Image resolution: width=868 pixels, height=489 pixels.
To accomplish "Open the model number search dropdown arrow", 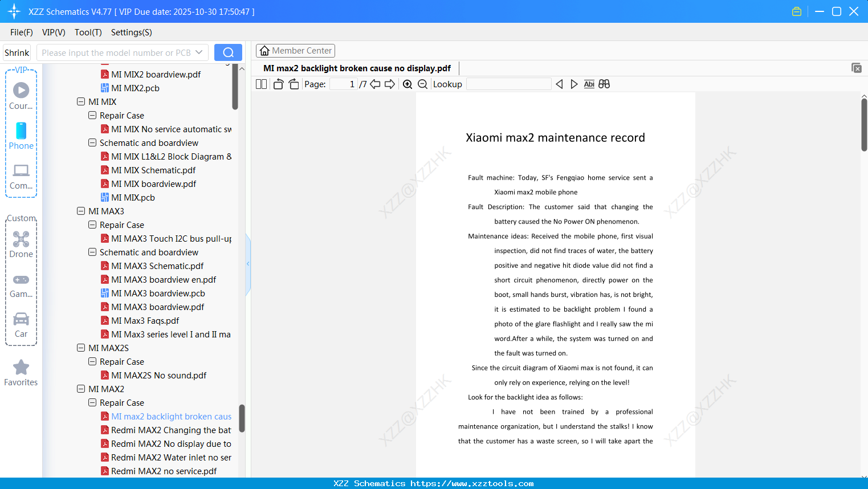I will pyautogui.click(x=199, y=52).
